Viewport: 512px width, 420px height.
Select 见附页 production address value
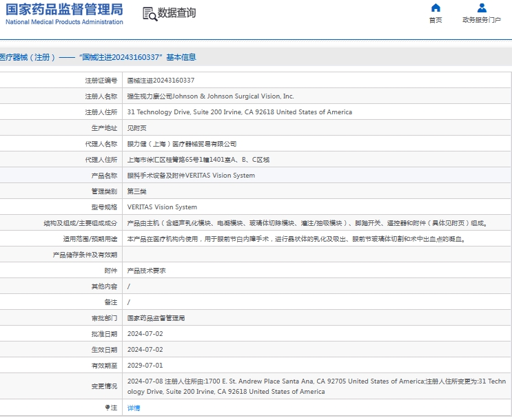pos(137,128)
